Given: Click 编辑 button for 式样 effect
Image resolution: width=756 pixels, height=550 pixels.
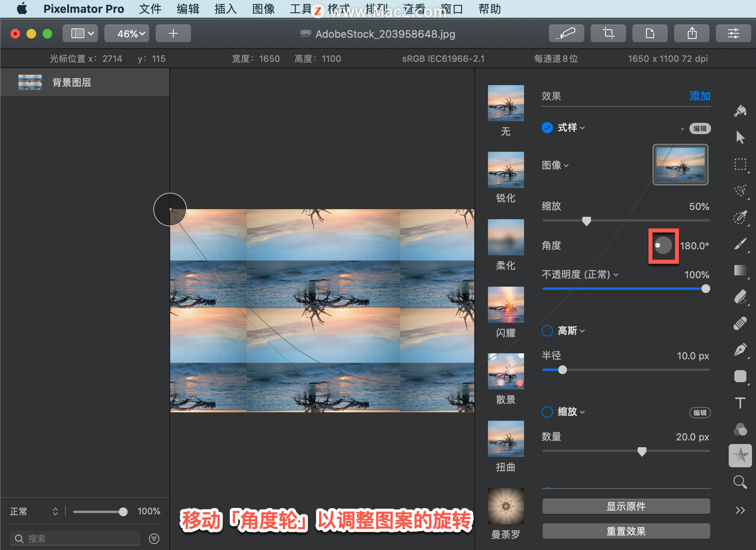Looking at the screenshot, I should coord(700,128).
